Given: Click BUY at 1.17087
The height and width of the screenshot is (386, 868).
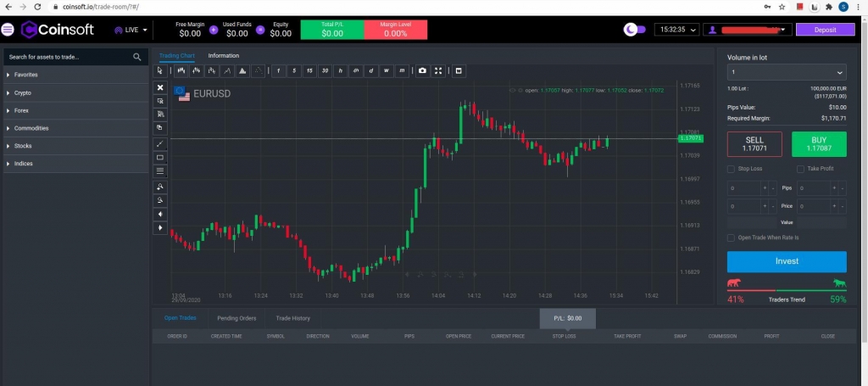Looking at the screenshot, I should [x=819, y=144].
